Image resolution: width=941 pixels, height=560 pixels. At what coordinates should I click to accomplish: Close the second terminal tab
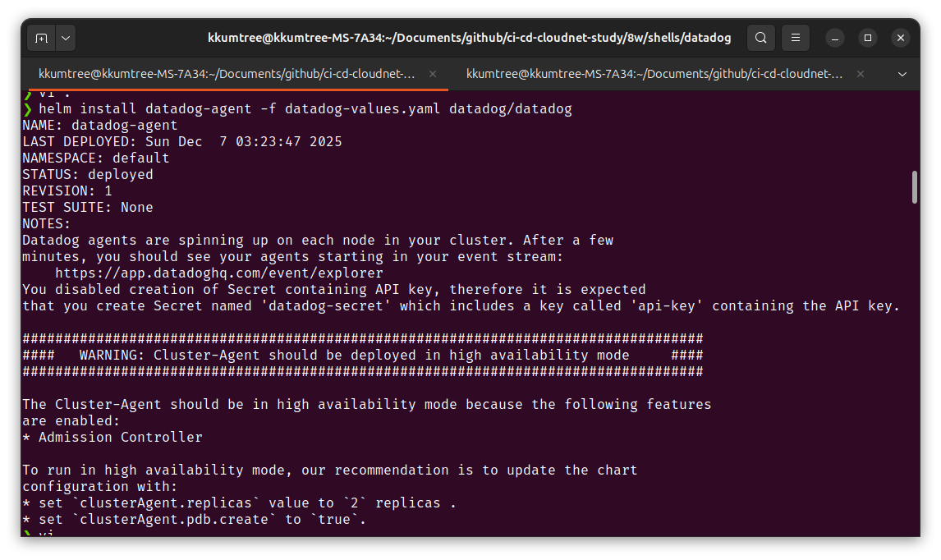point(861,74)
